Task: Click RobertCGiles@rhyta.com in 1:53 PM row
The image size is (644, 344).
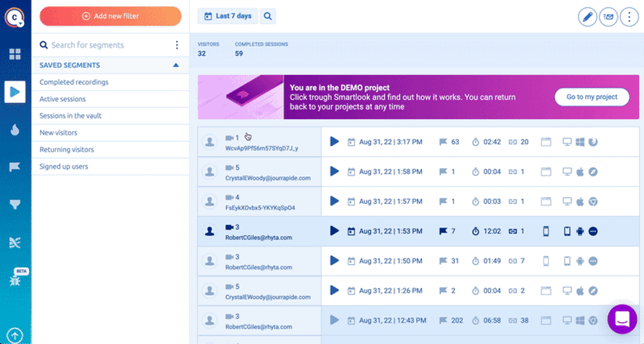Action: tap(259, 237)
